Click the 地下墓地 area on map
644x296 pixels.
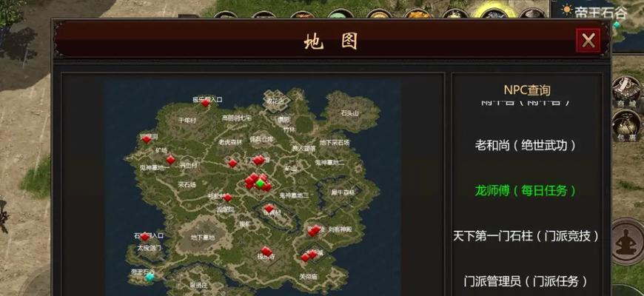(x=203, y=238)
